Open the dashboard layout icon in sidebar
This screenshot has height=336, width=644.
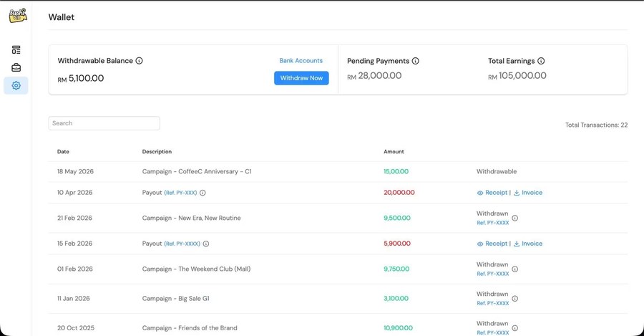click(16, 49)
